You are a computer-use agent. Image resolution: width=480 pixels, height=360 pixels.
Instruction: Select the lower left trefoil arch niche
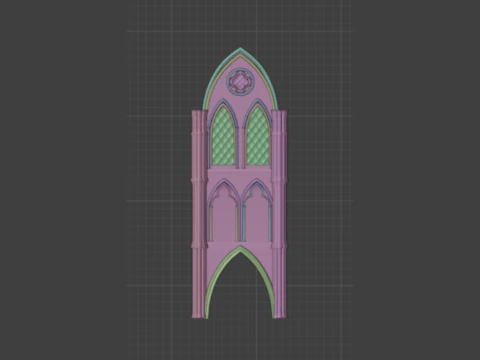[224, 211]
